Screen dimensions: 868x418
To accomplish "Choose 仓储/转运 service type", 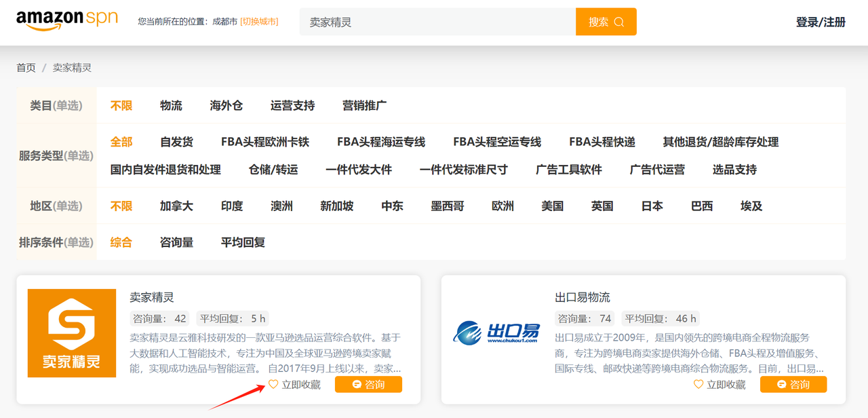I will click(x=273, y=170).
